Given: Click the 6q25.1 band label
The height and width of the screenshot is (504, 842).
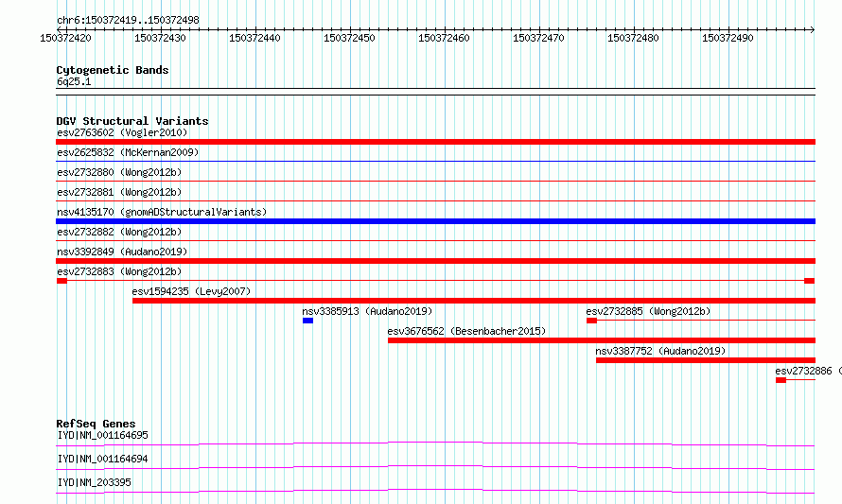Looking at the screenshot, I should (74, 81).
